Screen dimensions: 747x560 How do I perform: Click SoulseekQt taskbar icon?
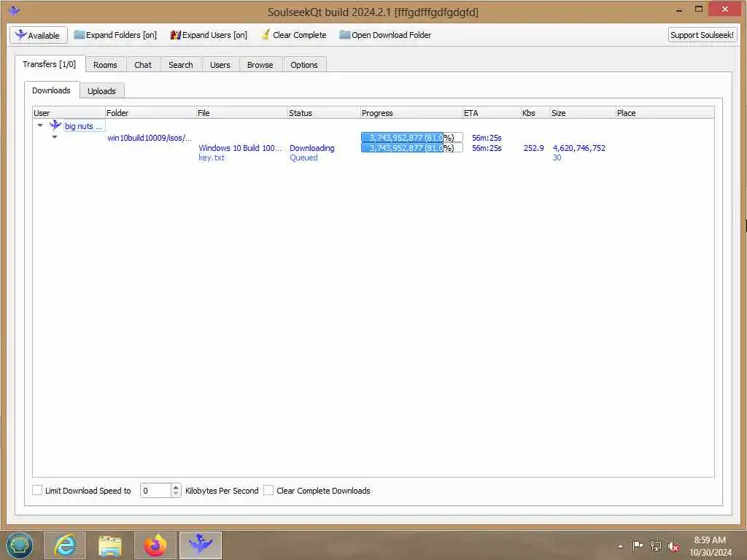[x=201, y=545]
